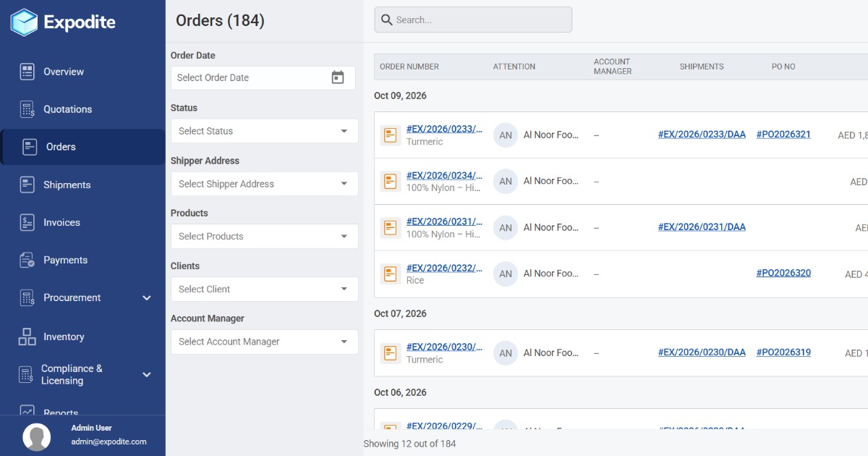Click the Admin User profile avatar
The width and height of the screenshot is (868, 456).
coord(37,437)
